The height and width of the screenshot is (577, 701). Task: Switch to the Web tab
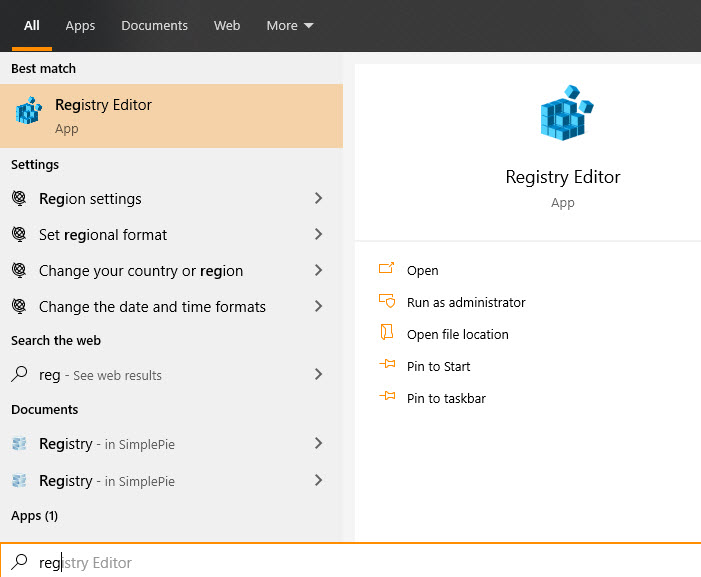[227, 25]
